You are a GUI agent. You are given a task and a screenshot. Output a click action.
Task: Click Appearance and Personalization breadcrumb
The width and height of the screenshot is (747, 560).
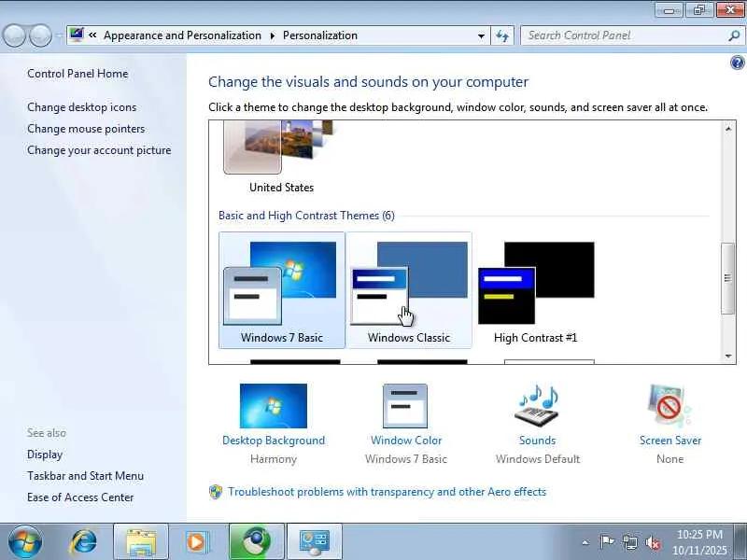(x=182, y=35)
